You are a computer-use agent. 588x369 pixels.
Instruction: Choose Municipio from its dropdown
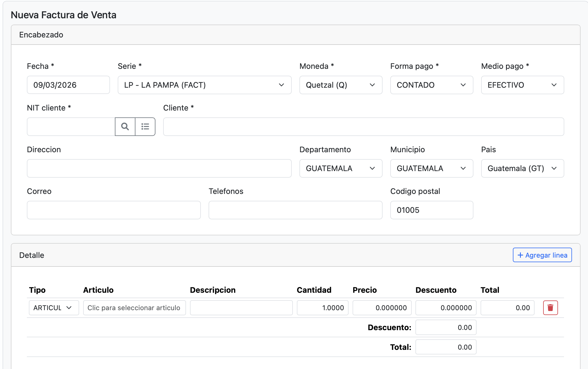(431, 169)
